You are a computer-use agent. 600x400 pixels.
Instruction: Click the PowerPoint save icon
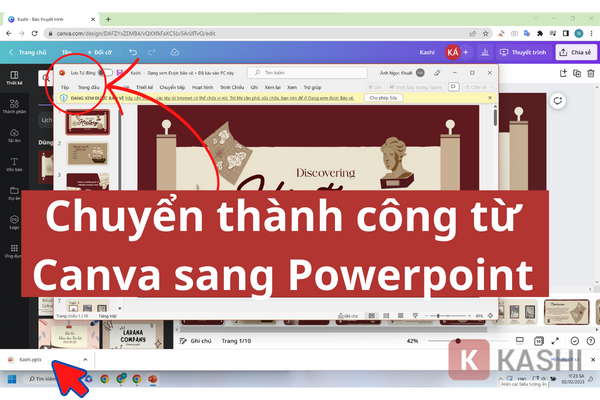pyautogui.click(x=120, y=73)
